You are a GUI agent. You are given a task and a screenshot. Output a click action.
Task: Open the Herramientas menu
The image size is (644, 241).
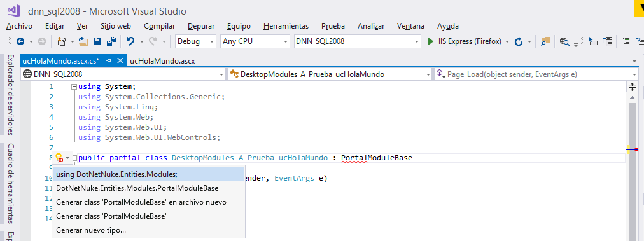[286, 26]
